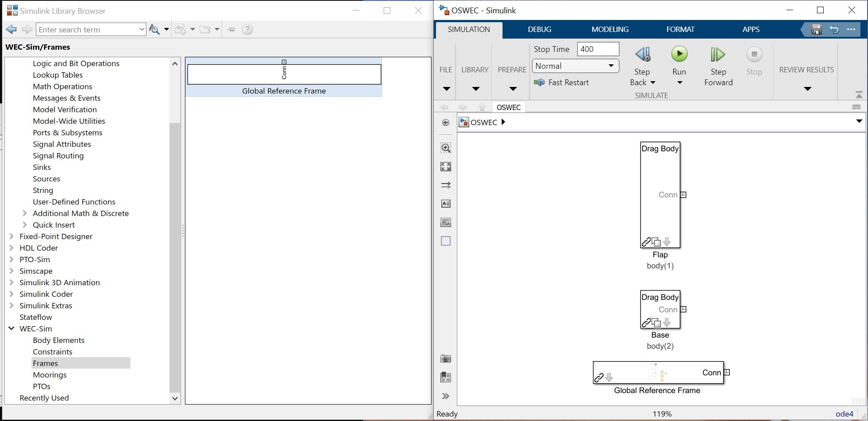Screen dimensions: 868x421
Task: Click the screenshot camera palette icon
Action: 446,358
